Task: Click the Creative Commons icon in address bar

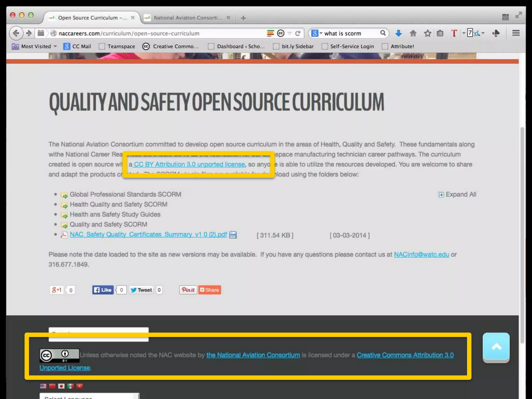Action: 281,33
